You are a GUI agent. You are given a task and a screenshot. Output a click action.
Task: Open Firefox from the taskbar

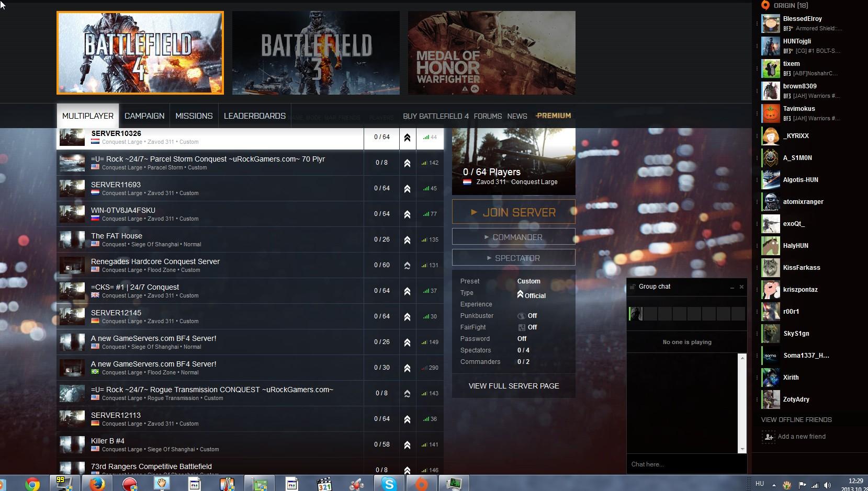coord(97,484)
